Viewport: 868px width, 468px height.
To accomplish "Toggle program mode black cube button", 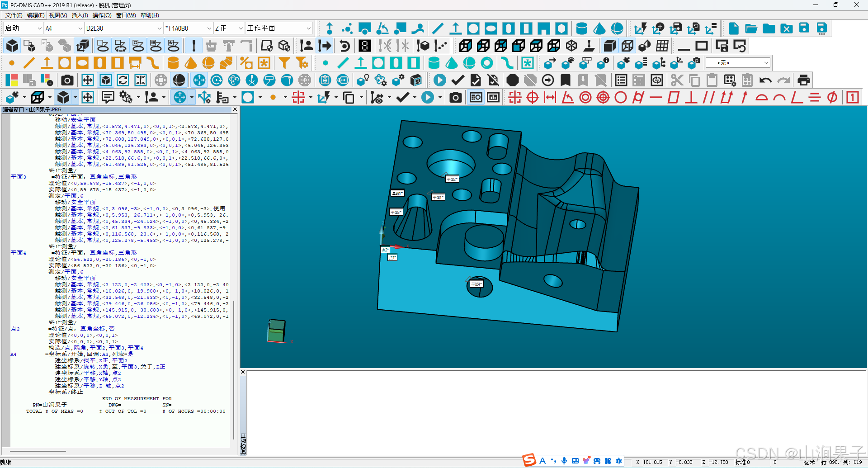I will click(12, 46).
